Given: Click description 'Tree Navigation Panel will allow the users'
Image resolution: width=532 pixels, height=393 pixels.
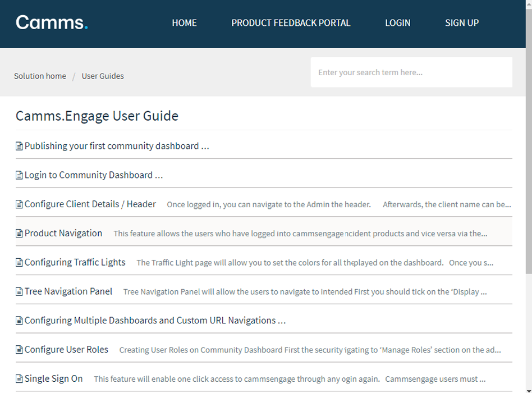Looking at the screenshot, I should [305, 292].
